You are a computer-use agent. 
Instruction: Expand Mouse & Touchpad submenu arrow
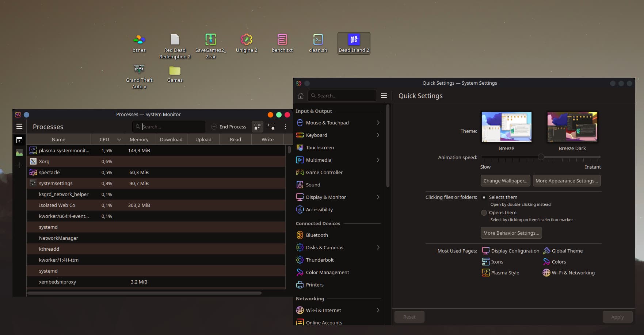click(x=378, y=123)
